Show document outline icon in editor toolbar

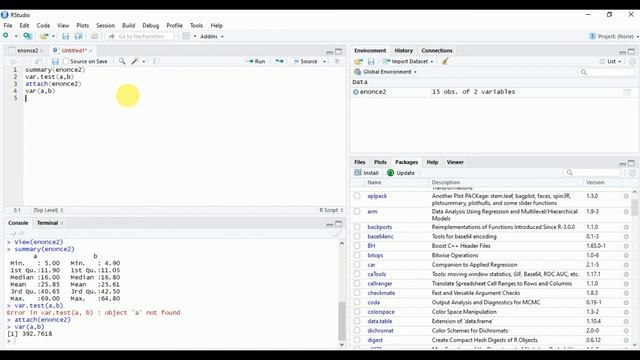pos(337,61)
